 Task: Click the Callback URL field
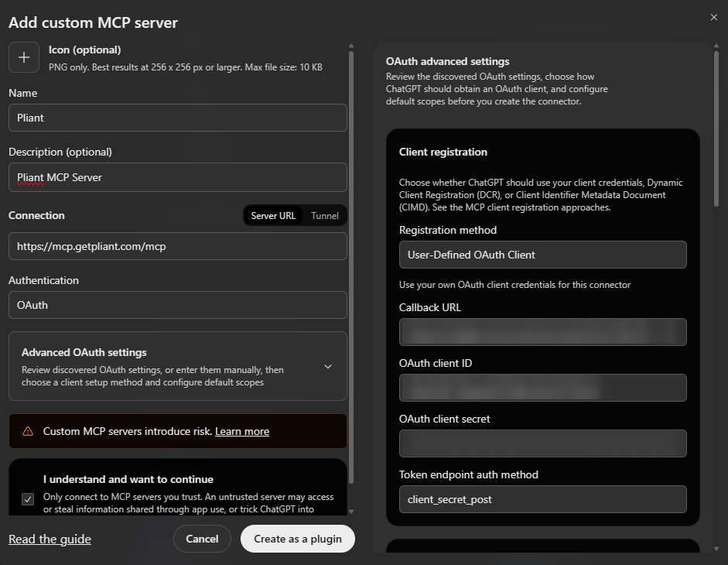tap(543, 332)
